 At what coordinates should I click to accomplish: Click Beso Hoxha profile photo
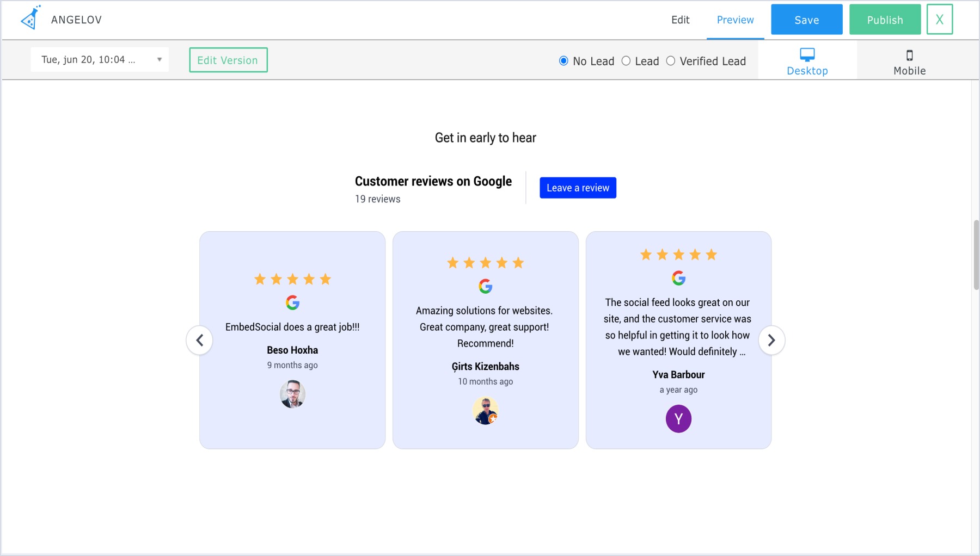[x=292, y=394]
